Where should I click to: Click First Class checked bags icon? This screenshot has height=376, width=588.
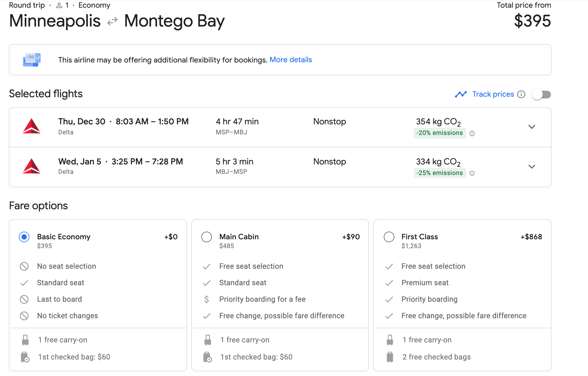click(x=390, y=357)
